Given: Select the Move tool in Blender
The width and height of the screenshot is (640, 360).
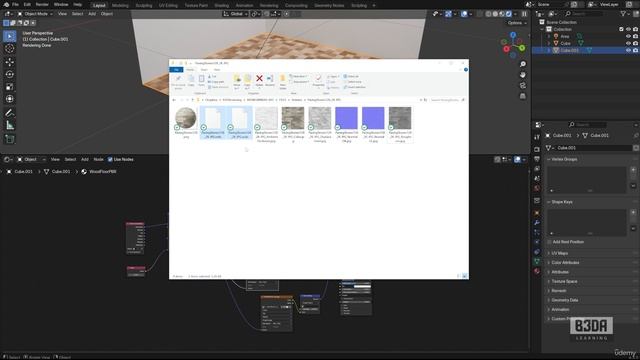Looking at the screenshot, I should click(x=10, y=62).
